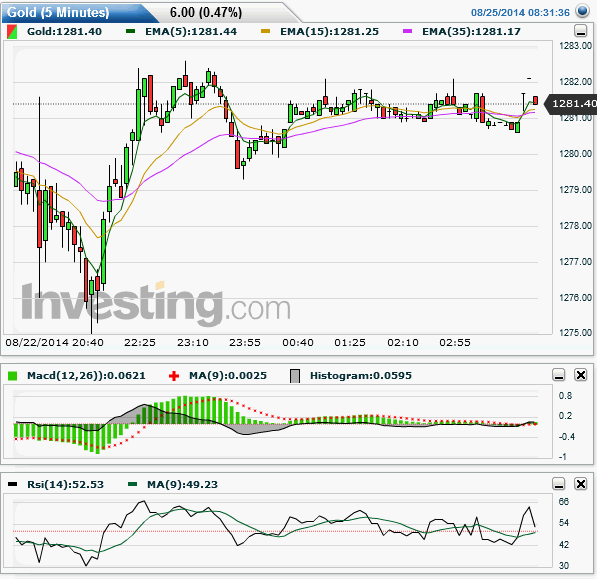
Task: Toggle the EMA(35) magenta legend marker
Action: tap(407, 31)
